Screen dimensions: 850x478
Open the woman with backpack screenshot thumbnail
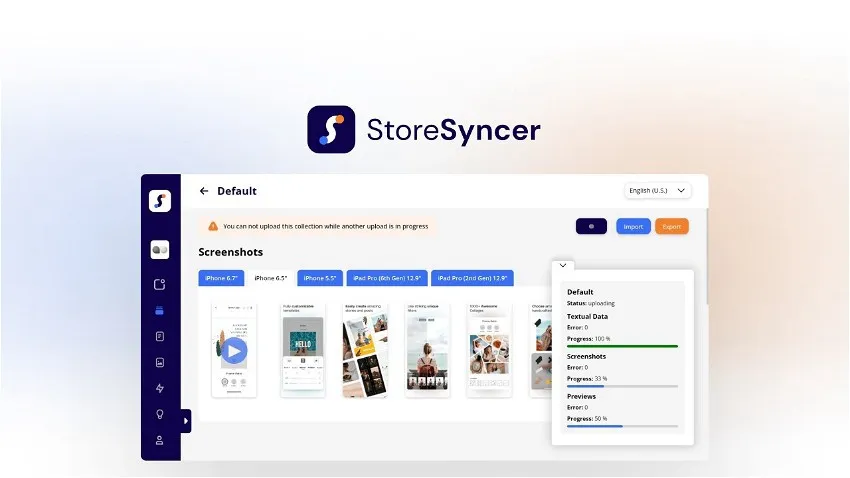tap(428, 351)
